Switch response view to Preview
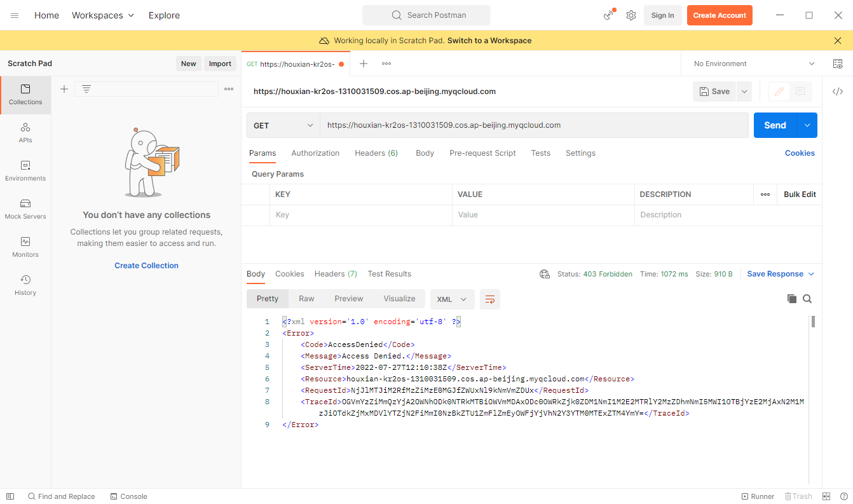853x504 pixels. point(349,299)
